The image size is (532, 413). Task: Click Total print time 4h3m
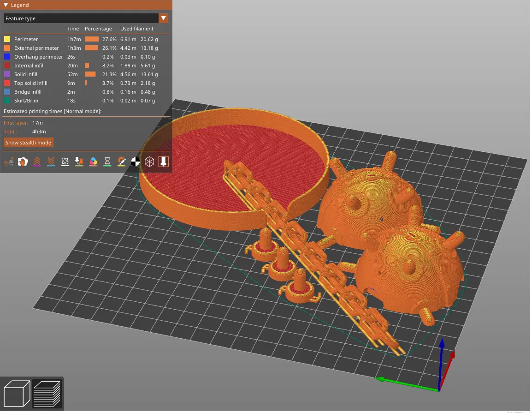(x=39, y=132)
